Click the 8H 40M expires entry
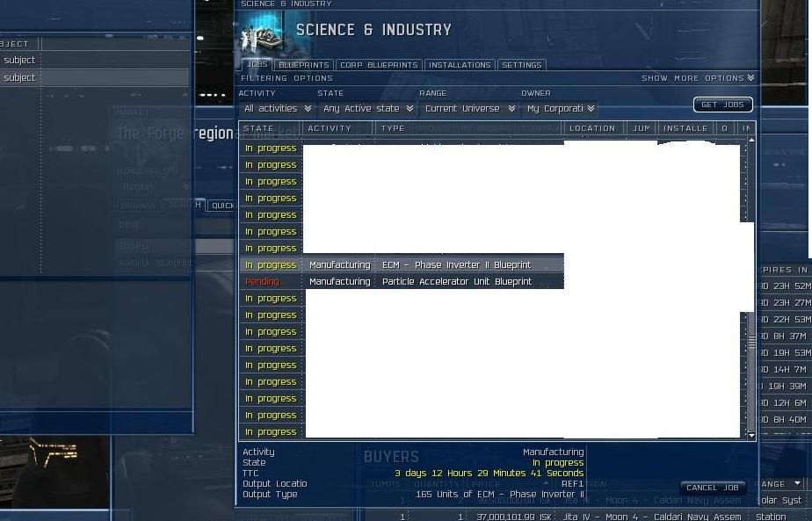 785,419
